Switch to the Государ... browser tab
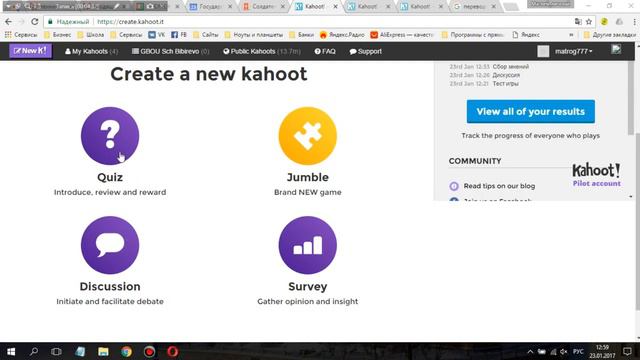 pyautogui.click(x=211, y=7)
